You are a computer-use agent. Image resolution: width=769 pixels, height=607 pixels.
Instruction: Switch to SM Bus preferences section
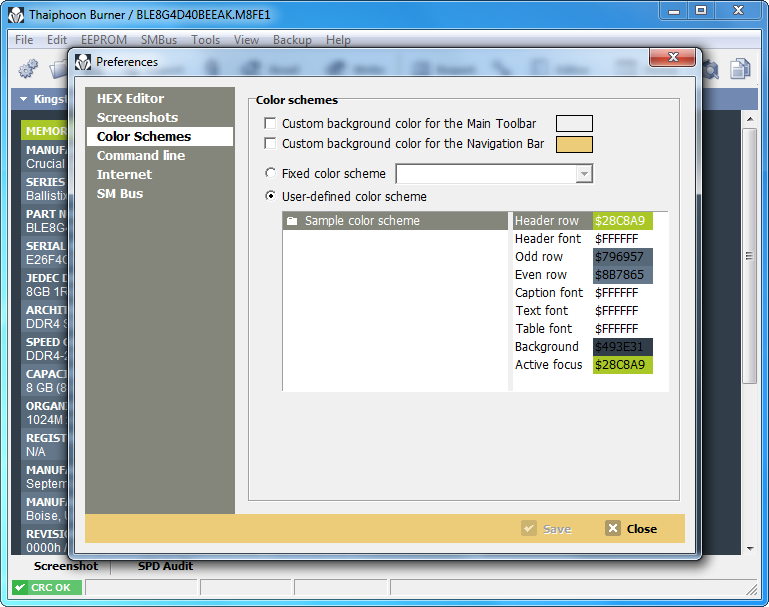point(160,194)
